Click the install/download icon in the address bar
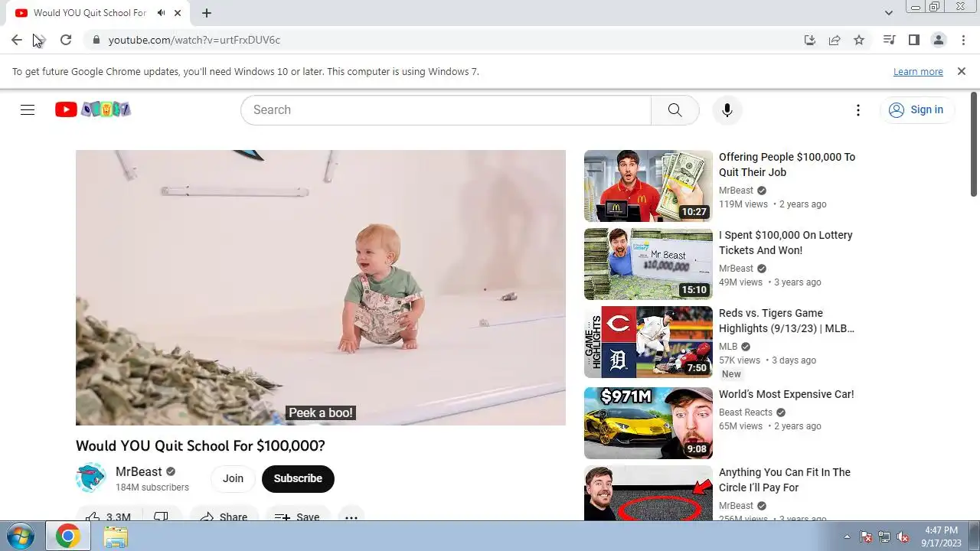 point(810,40)
